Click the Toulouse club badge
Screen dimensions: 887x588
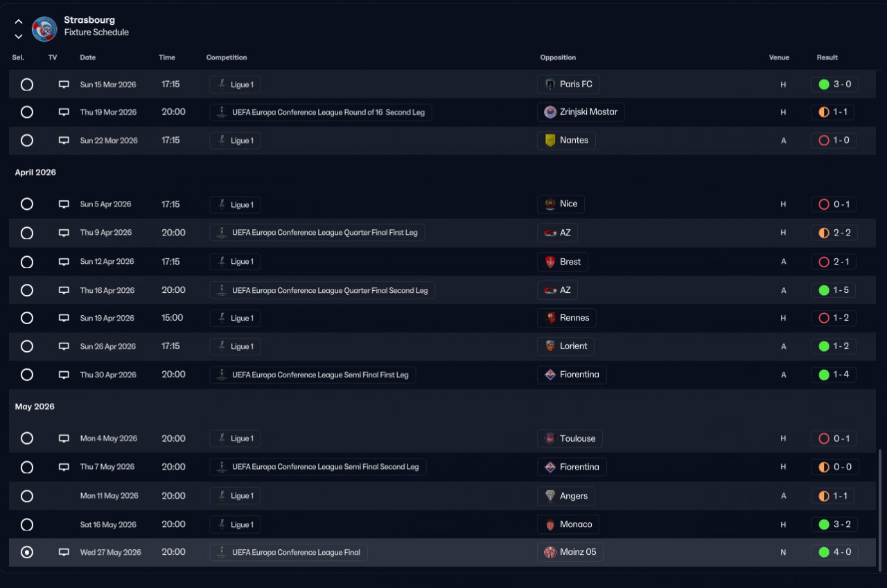coord(550,438)
